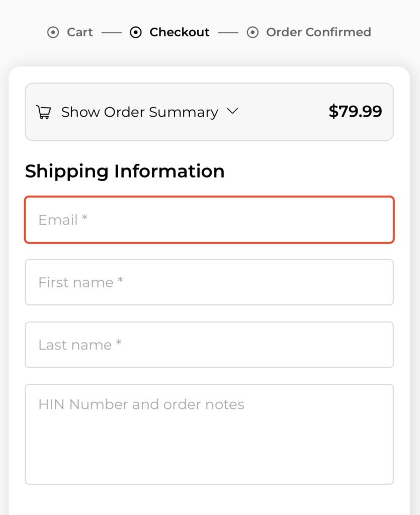Screen dimensions: 420x515
Task: Click the Shipping Information heading
Action: coord(125,171)
